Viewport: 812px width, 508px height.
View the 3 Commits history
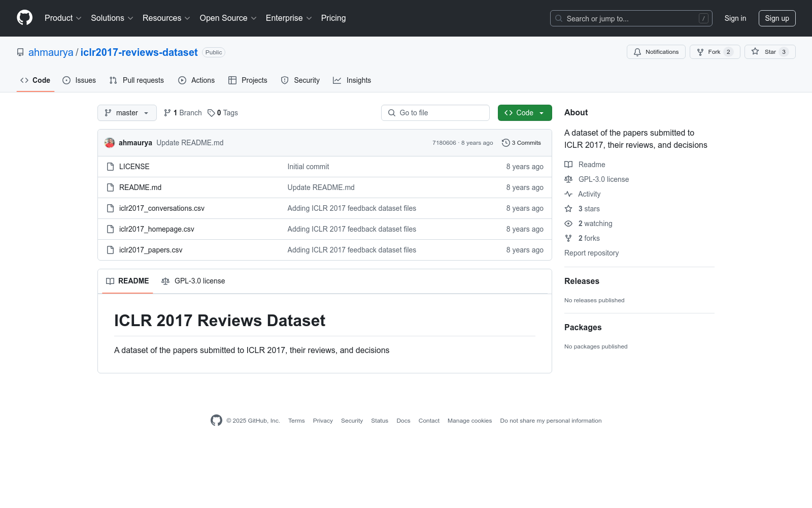[x=521, y=143]
